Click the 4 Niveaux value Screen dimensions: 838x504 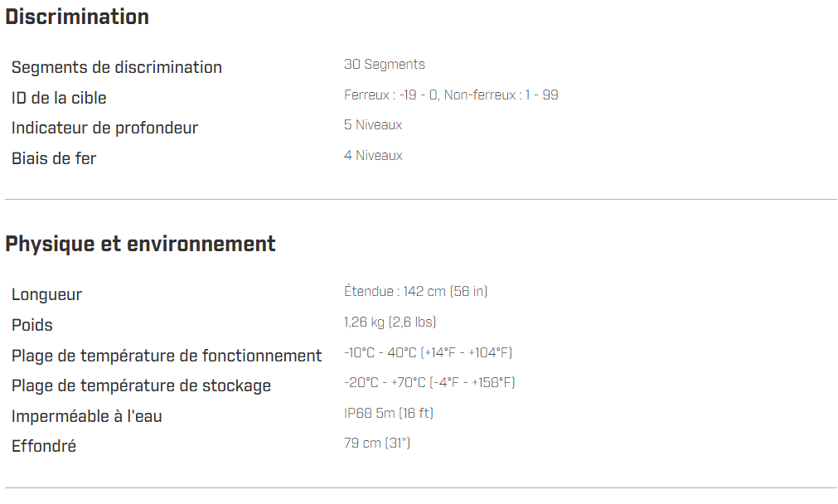pos(373,156)
